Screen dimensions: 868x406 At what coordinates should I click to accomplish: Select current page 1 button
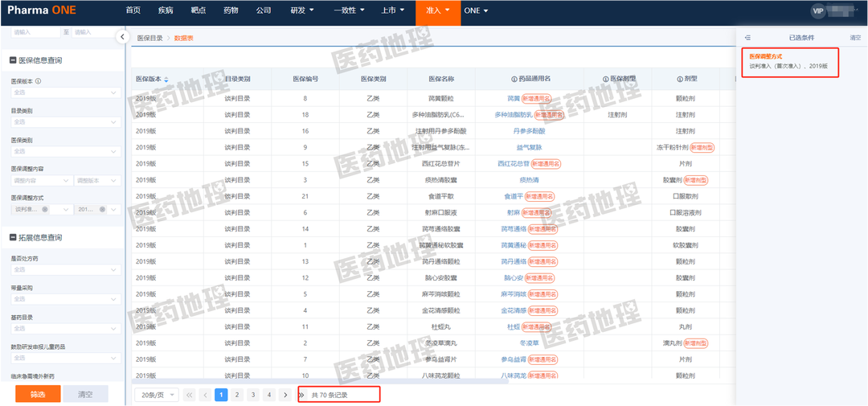click(x=221, y=395)
